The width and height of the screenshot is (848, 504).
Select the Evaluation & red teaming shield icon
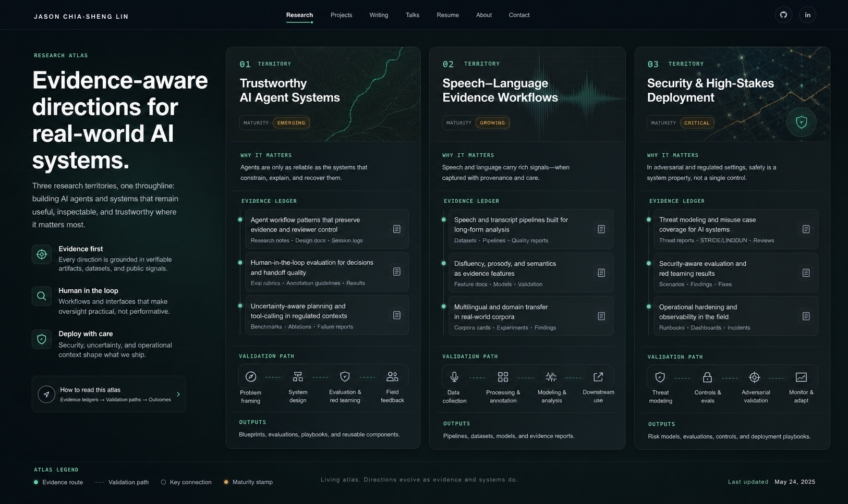(x=345, y=376)
